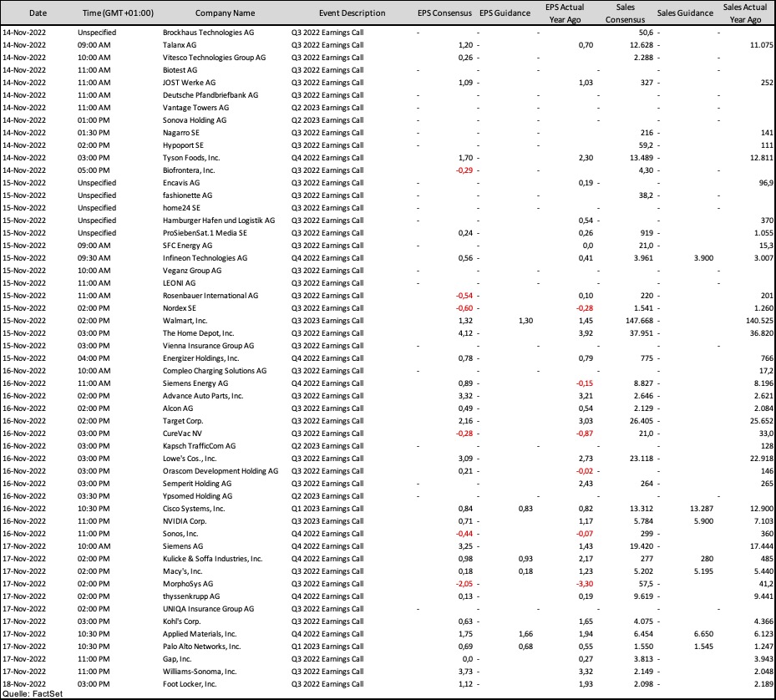Select the Kohl's Corp. company cell

[x=181, y=621]
